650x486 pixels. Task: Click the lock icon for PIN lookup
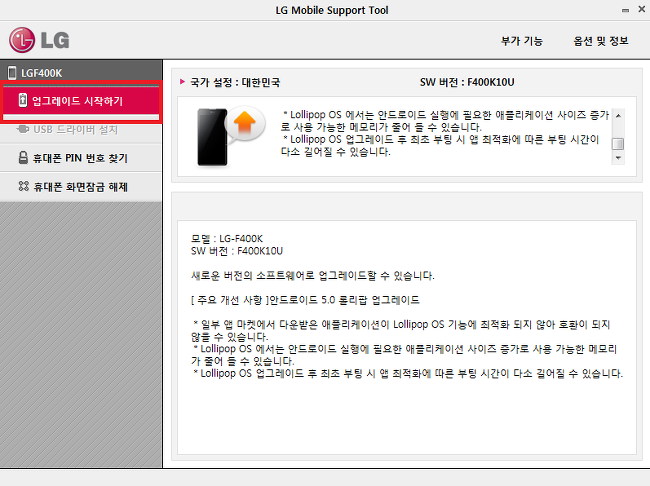[x=23, y=157]
